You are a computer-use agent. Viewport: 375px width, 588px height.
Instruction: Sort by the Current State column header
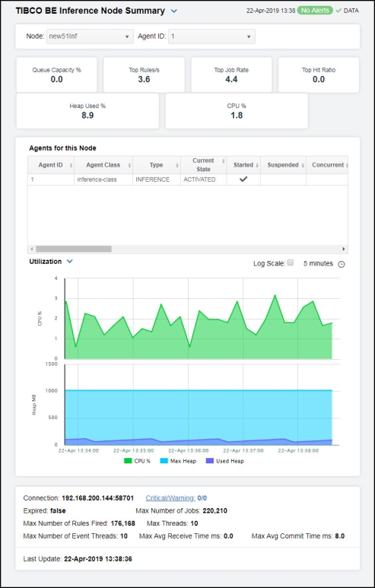203,165
